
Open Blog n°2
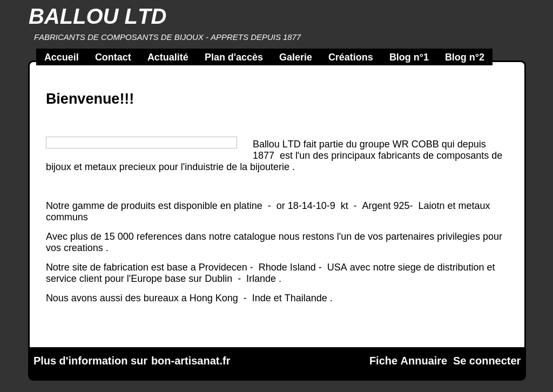pos(464,57)
